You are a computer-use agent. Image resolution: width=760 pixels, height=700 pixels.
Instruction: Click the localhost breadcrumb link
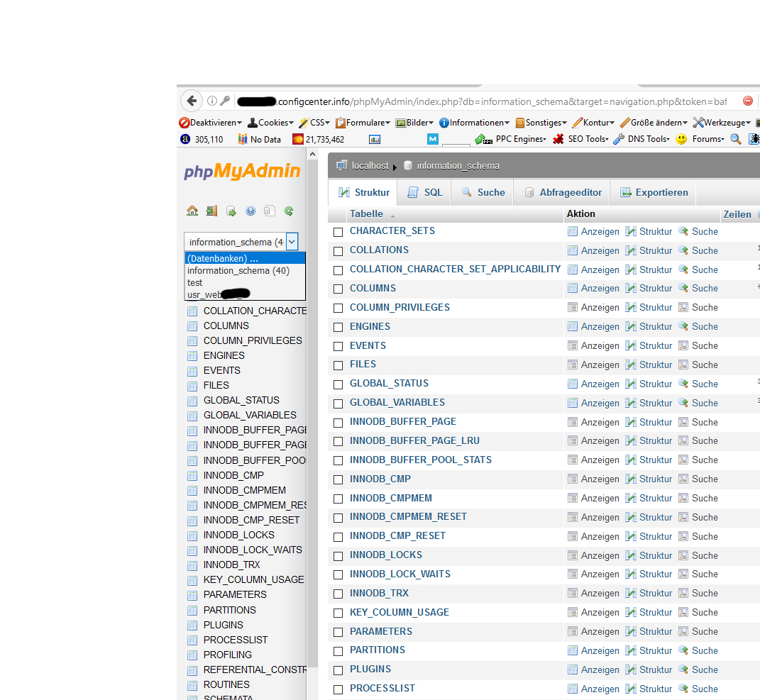click(370, 166)
